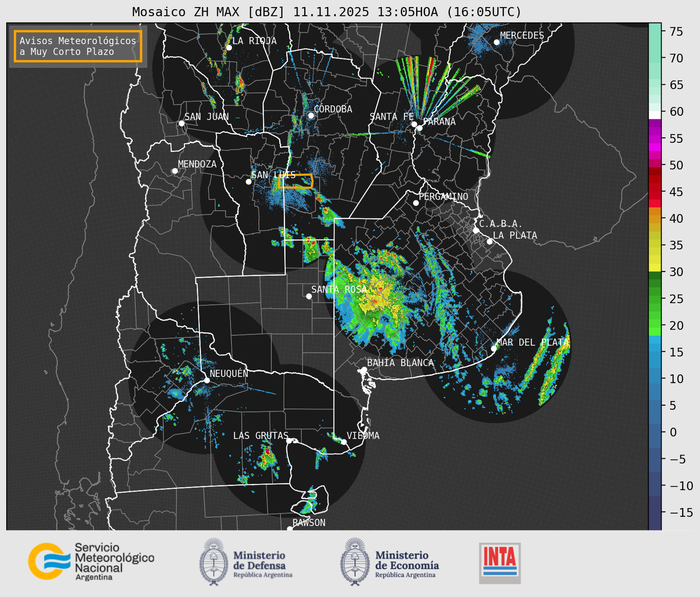The width and height of the screenshot is (700, 597).
Task: Click the MAR DEL PLATA city marker dot
Action: [x=494, y=349]
